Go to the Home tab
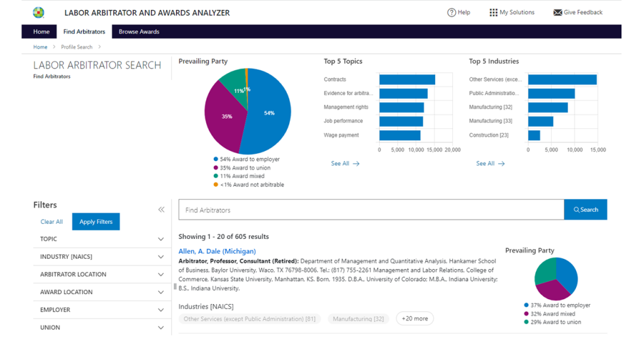Viewport: 644px width, 362px height. 42,31
